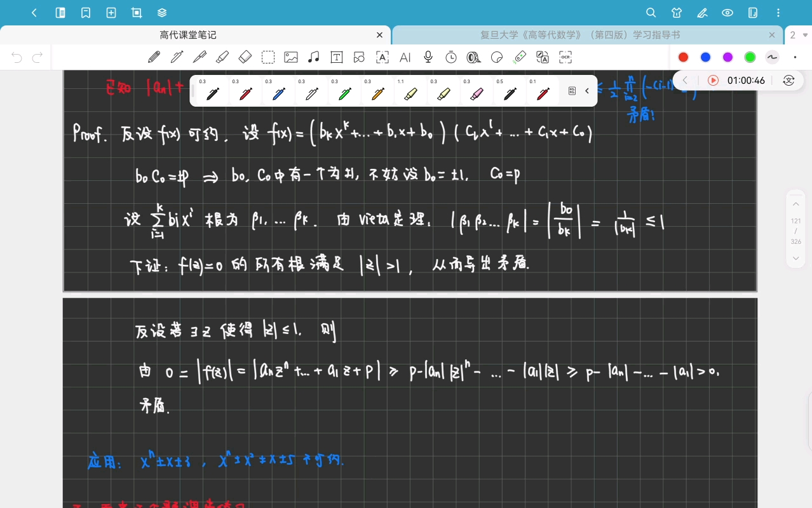Insert an audio clip
Screen dimensions: 812x508
pos(314,57)
